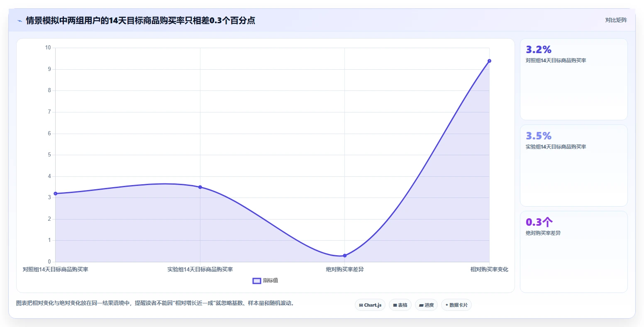644x327 pixels.
Task: Click the x-axis label 对照组14天目标商品购买率
Action: click(56, 270)
